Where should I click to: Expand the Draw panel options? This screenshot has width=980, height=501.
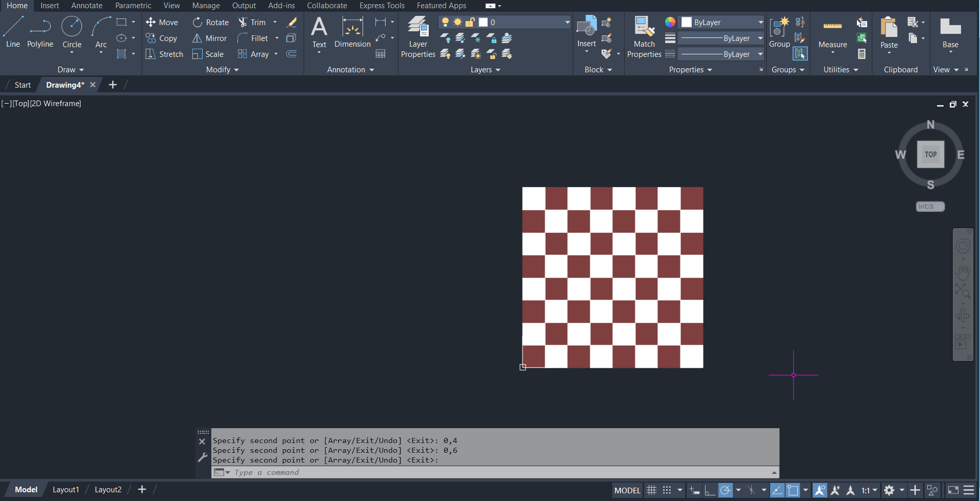pyautogui.click(x=71, y=70)
